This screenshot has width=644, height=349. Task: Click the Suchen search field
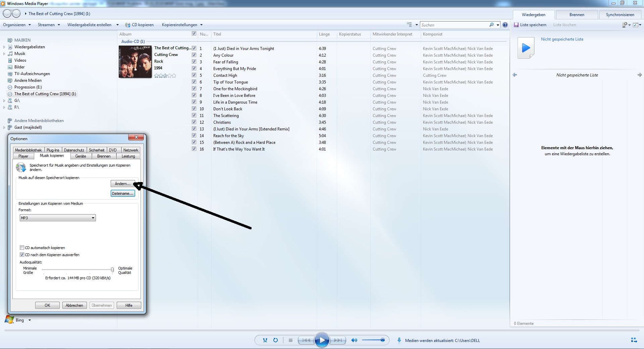pyautogui.click(x=454, y=25)
